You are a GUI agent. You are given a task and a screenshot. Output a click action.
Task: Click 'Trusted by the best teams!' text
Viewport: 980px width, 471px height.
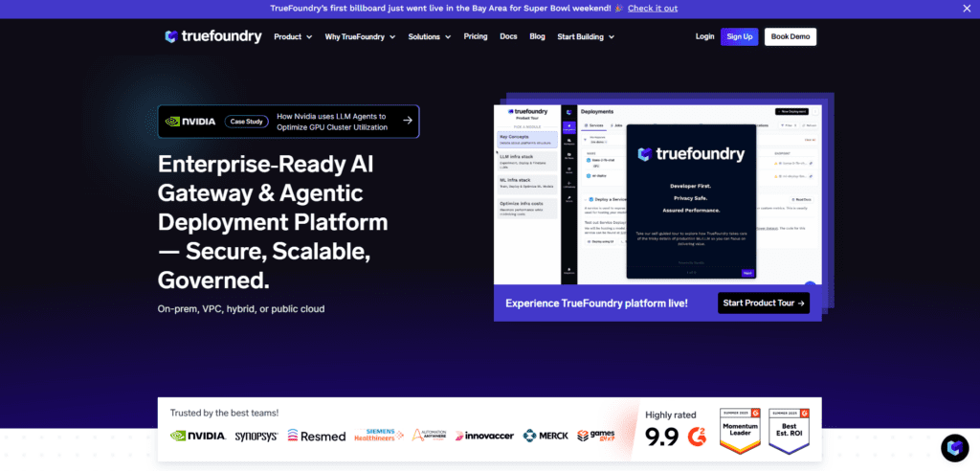coord(224,413)
